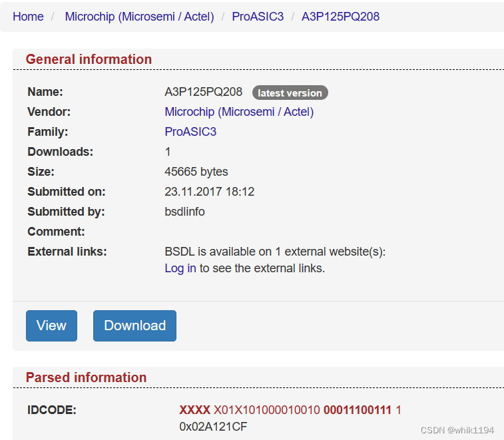
Task: Click the Download button
Action: coord(134,326)
